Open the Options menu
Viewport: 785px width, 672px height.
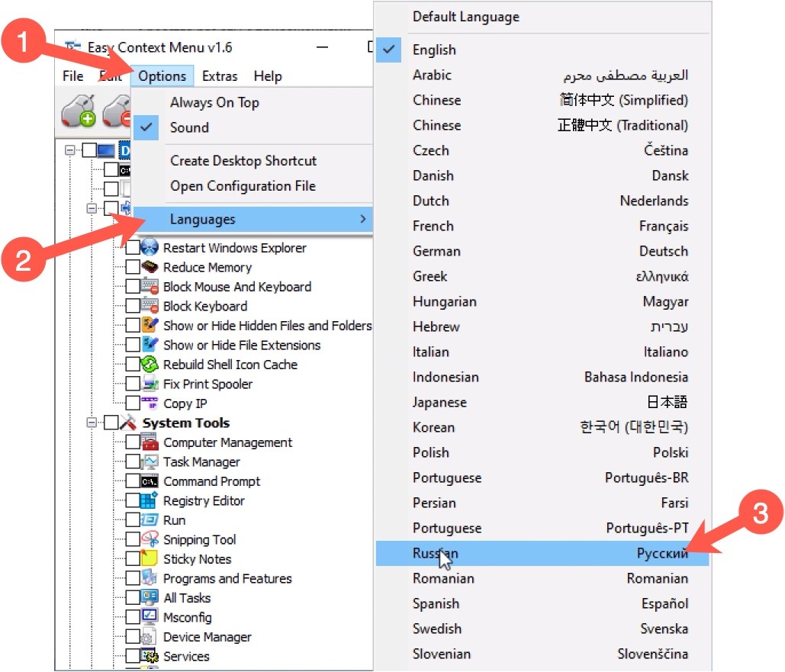162,76
